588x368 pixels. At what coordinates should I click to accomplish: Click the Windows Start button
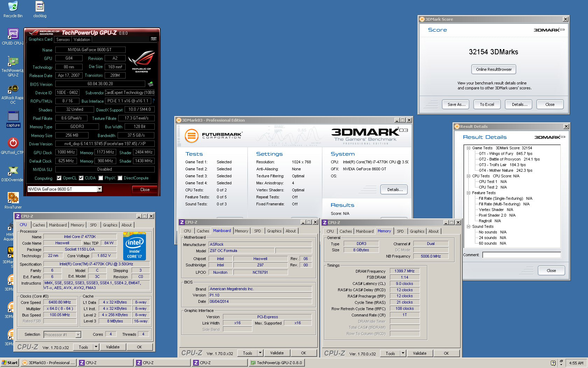click(x=10, y=363)
